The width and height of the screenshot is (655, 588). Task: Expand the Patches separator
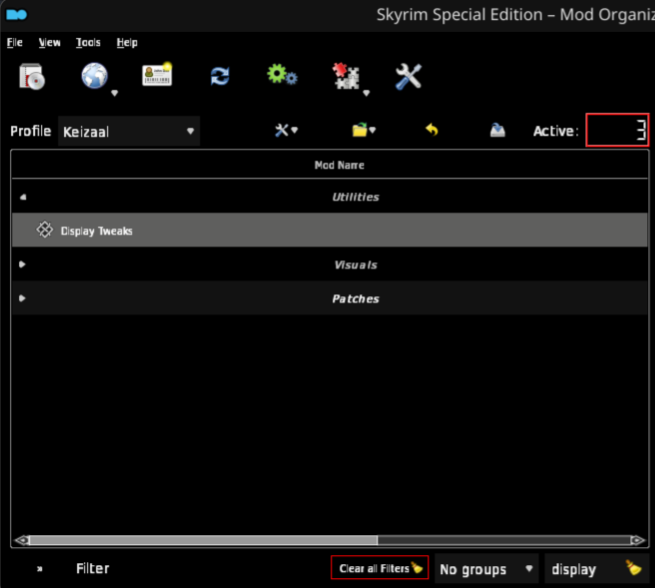[23, 299]
